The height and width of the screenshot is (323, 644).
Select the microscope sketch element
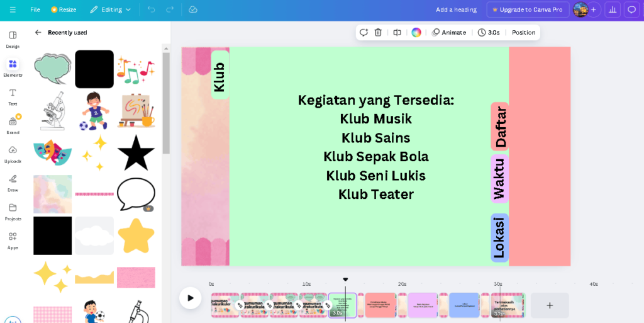[x=53, y=111]
